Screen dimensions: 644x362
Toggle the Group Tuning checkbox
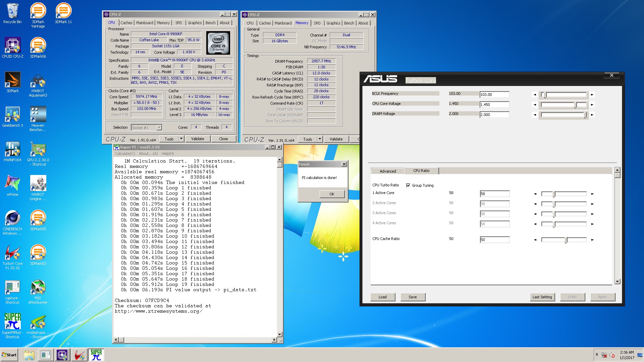408,185
